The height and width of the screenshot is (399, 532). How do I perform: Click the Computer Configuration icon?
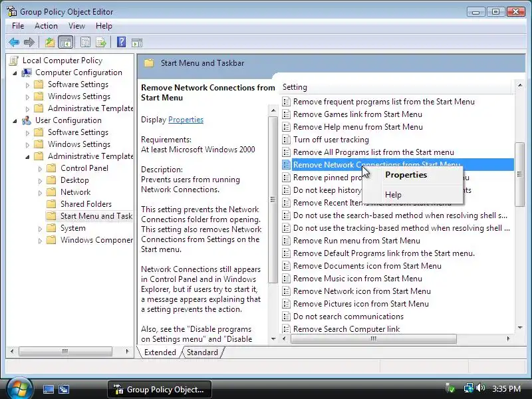pyautogui.click(x=27, y=72)
